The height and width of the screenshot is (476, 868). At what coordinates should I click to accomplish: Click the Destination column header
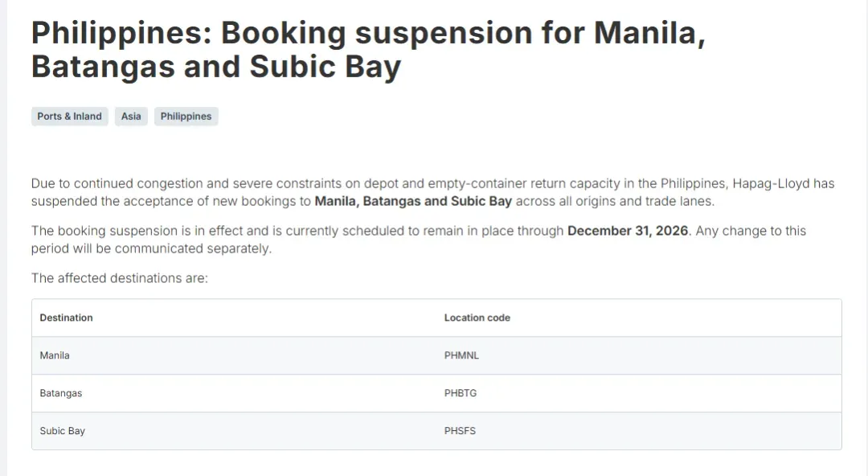coord(67,318)
